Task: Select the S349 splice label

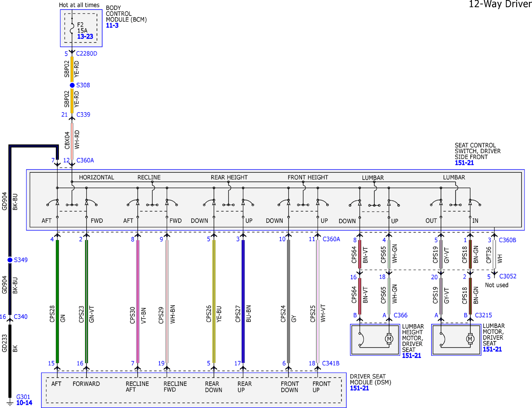Action: coord(21,260)
